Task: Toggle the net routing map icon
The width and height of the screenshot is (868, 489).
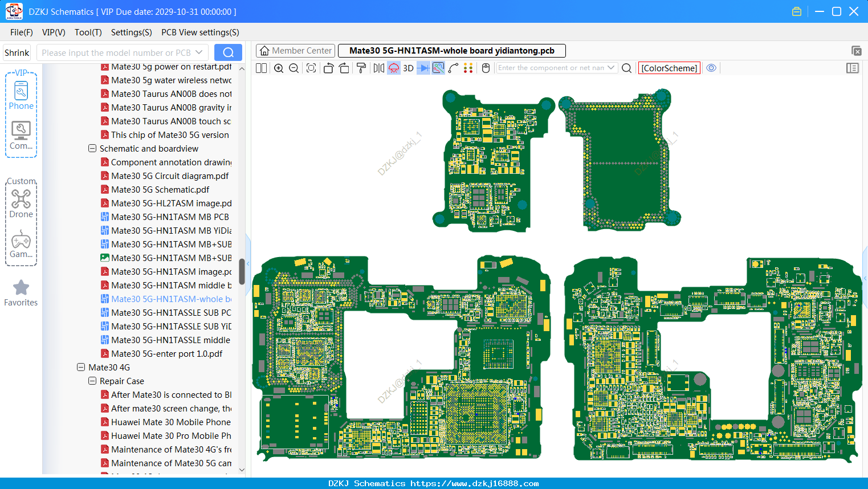Action: [x=438, y=68]
